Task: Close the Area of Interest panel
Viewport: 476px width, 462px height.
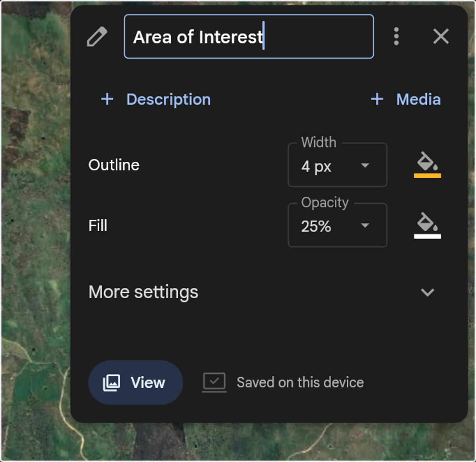Action: point(441,36)
